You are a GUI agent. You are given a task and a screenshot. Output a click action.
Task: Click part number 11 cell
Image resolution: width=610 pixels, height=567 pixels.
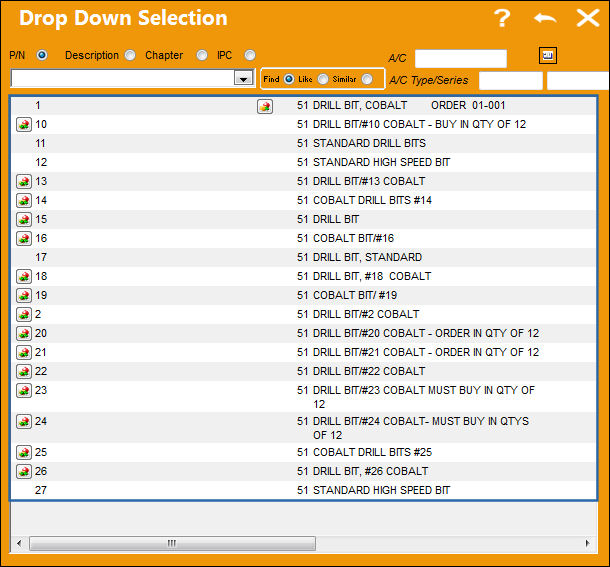40,144
